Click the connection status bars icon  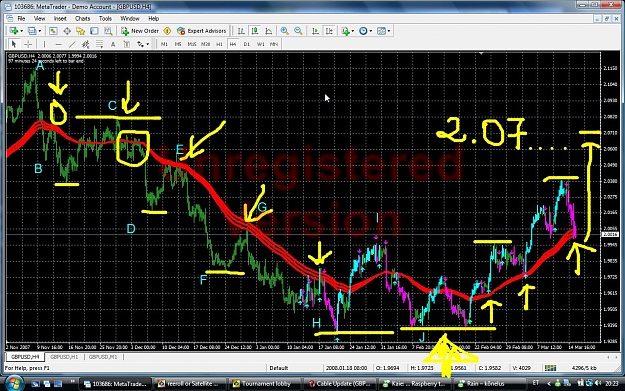pyautogui.click(x=550, y=368)
